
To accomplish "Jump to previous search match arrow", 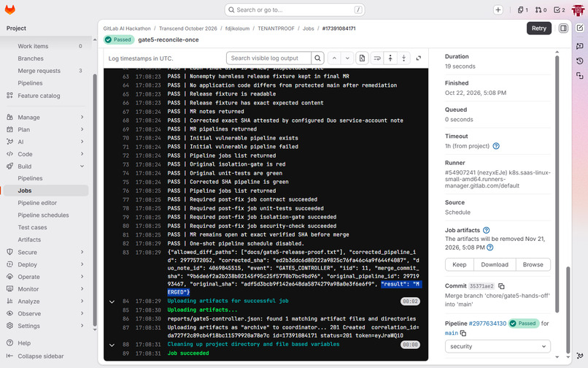I will 334,58.
